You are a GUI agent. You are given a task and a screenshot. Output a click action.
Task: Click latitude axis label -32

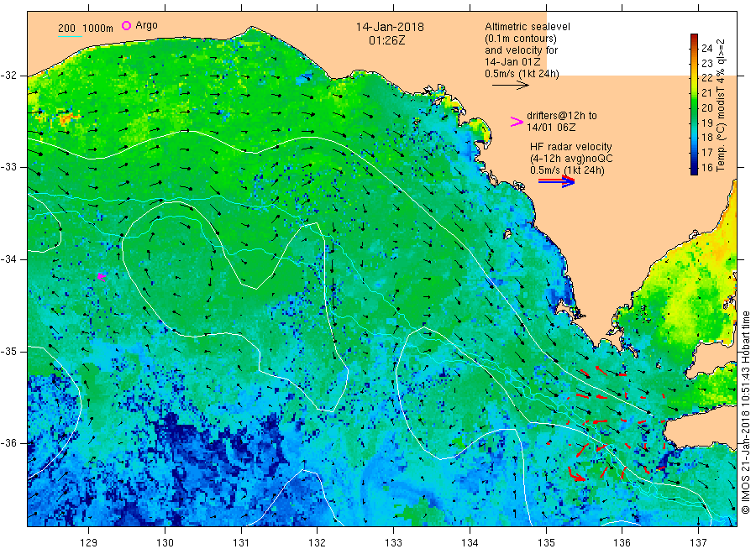(x=8, y=76)
